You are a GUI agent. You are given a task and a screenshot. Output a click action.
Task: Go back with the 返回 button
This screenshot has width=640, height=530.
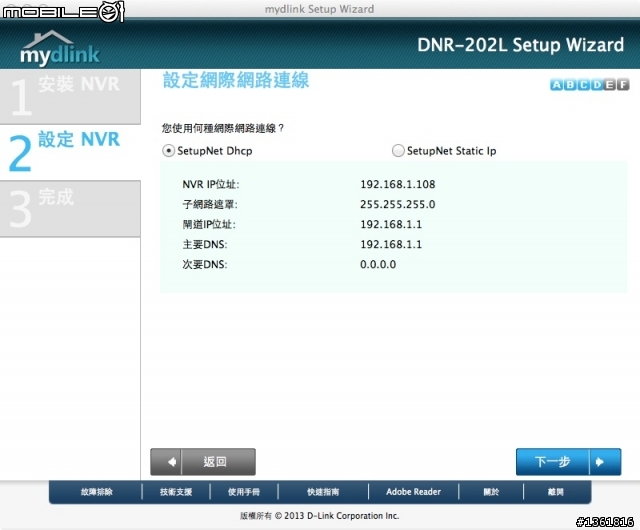coord(203,462)
